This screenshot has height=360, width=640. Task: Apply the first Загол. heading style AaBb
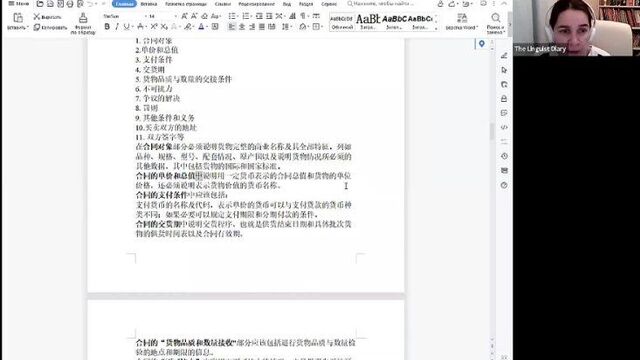point(368,22)
